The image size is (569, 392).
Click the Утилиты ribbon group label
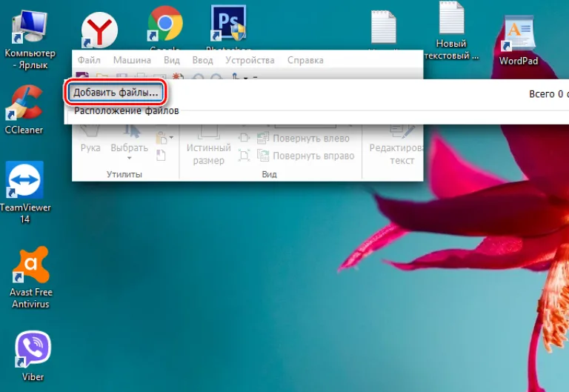click(124, 174)
